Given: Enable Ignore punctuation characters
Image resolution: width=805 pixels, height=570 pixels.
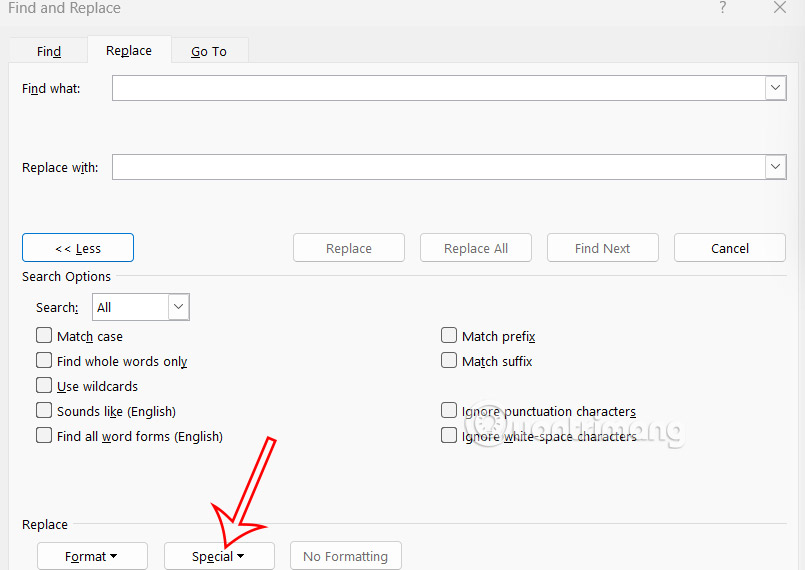Looking at the screenshot, I should [x=449, y=411].
